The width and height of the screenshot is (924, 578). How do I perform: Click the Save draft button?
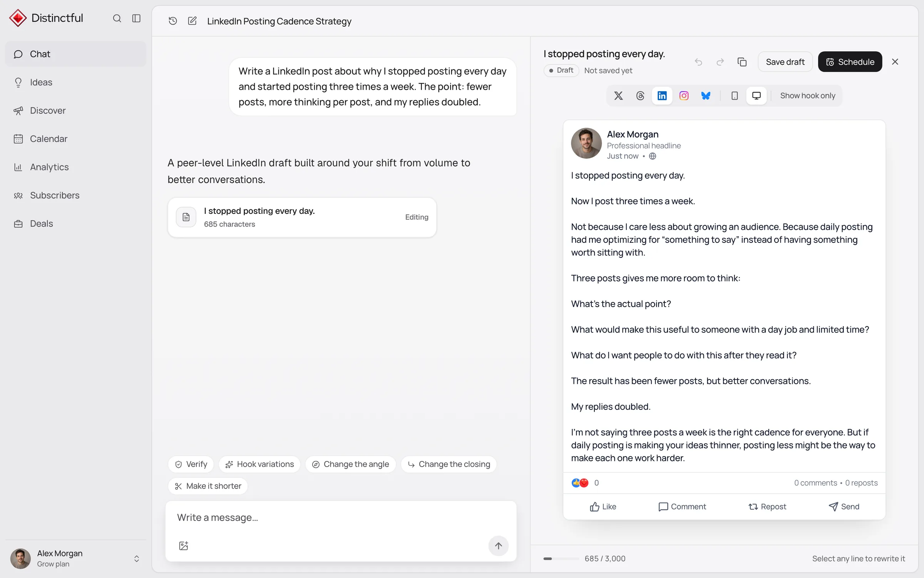tap(785, 62)
